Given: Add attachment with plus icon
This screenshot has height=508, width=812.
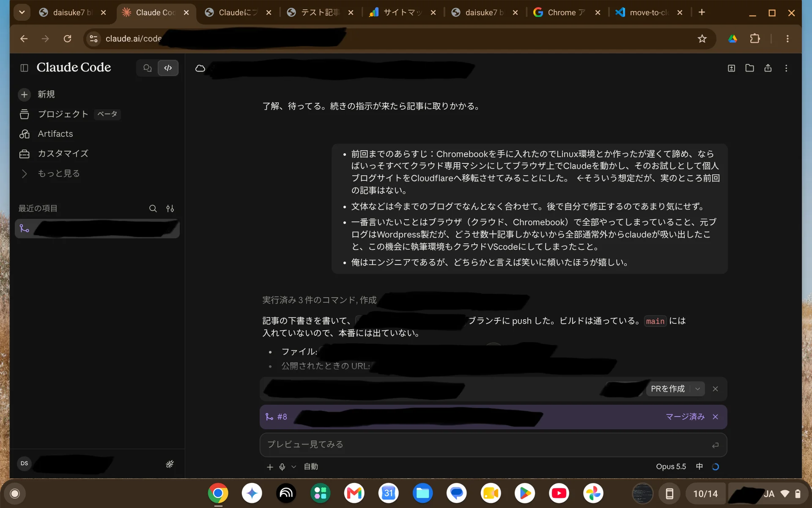Looking at the screenshot, I should click(270, 467).
